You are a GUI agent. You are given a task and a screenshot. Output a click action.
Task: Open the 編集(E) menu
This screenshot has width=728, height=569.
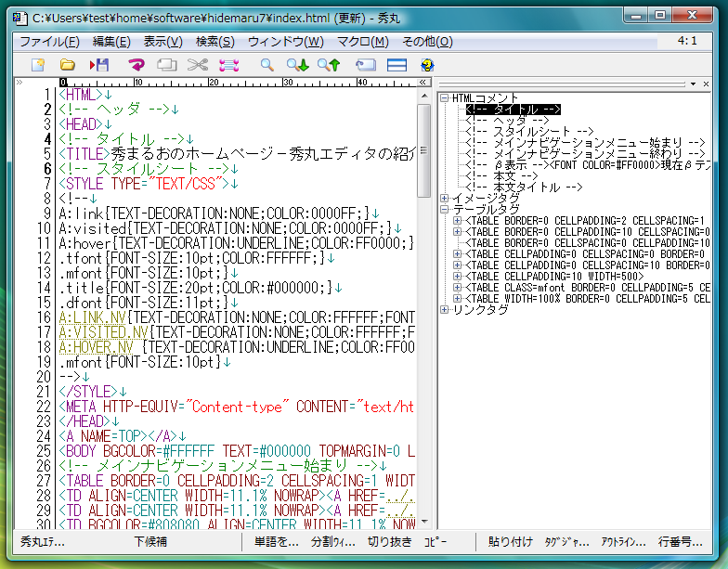pyautogui.click(x=111, y=42)
